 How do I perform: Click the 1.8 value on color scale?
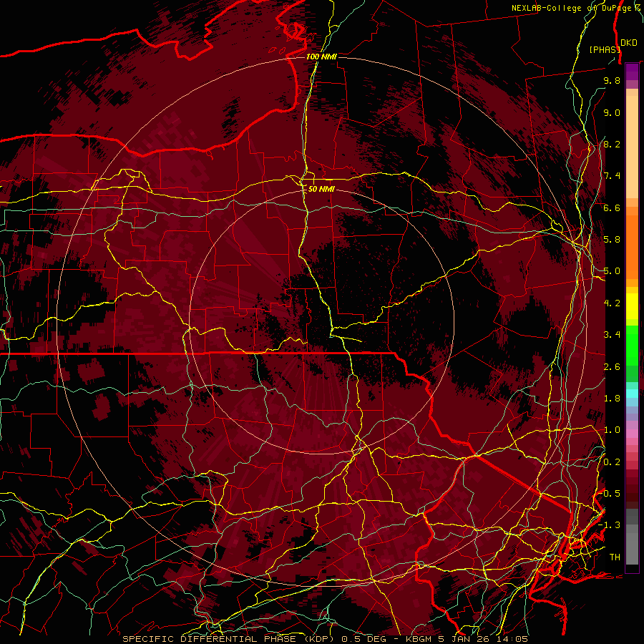point(612,399)
